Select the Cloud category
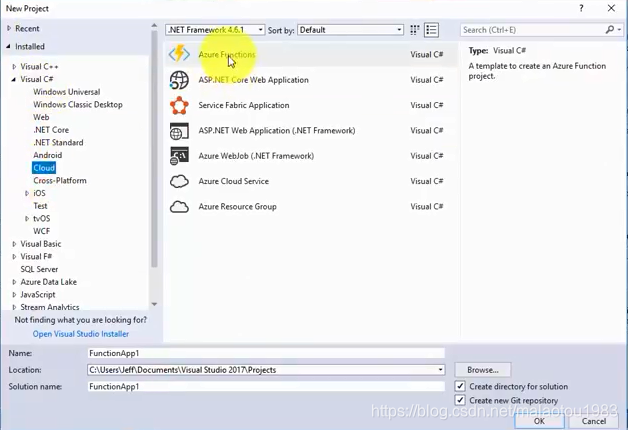Screen dimensions: 628x430 point(44,168)
